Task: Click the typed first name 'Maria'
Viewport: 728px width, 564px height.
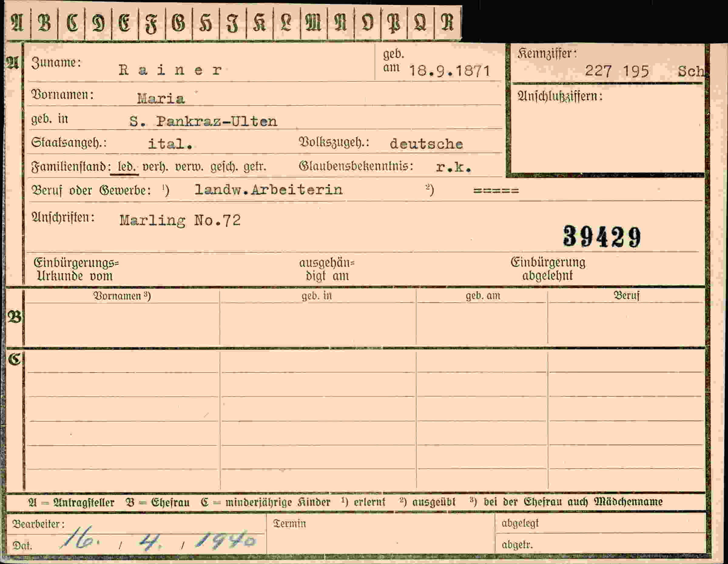Action: (x=161, y=99)
